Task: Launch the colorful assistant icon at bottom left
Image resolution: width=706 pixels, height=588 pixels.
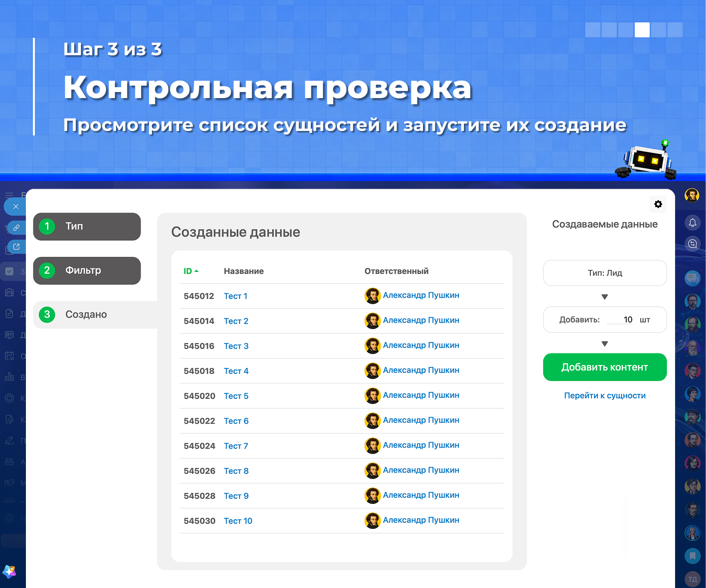Action: (9, 572)
